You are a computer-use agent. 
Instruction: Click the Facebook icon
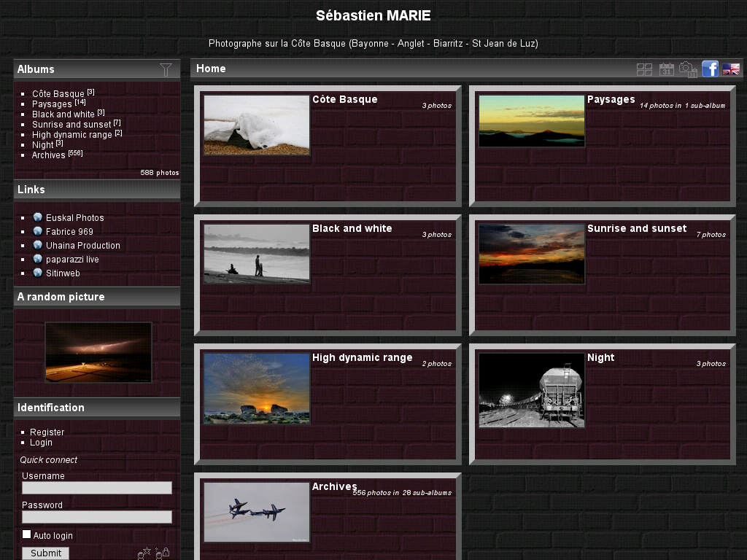pos(710,69)
